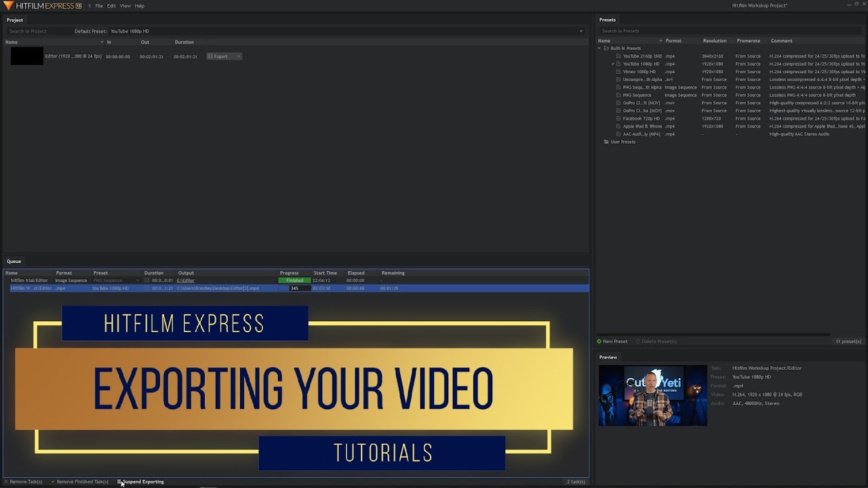Click Remove Task(s) at the bottom
Viewport: 868px width, 488px height.
(23, 482)
